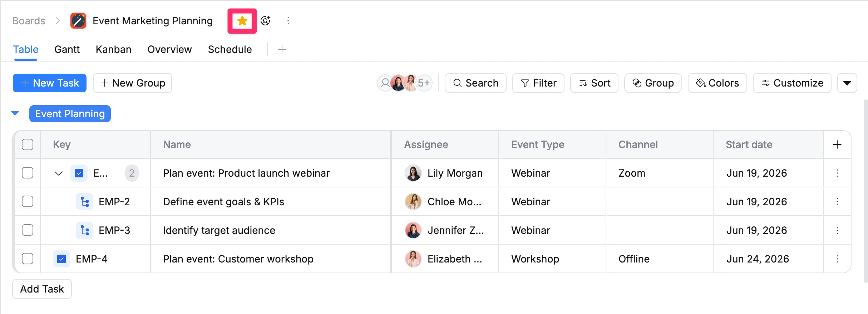Collapse the Event Planning group arrow
The image size is (868, 314).
[15, 113]
